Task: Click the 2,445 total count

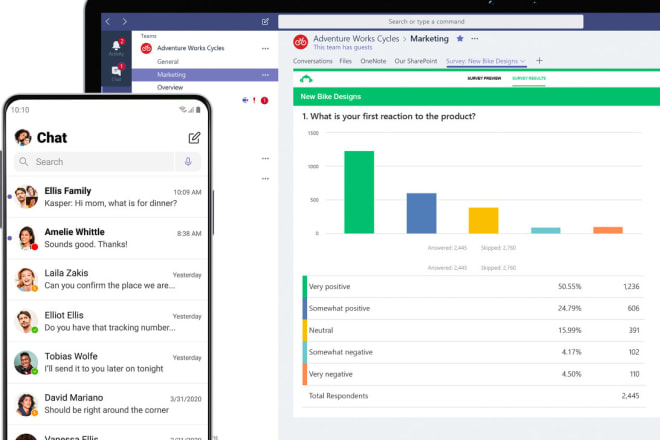Action: click(630, 396)
